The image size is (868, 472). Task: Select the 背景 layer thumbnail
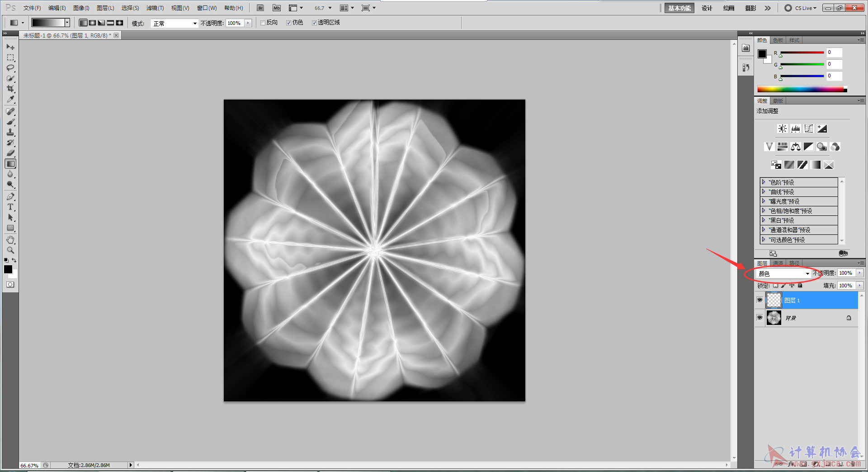point(774,318)
